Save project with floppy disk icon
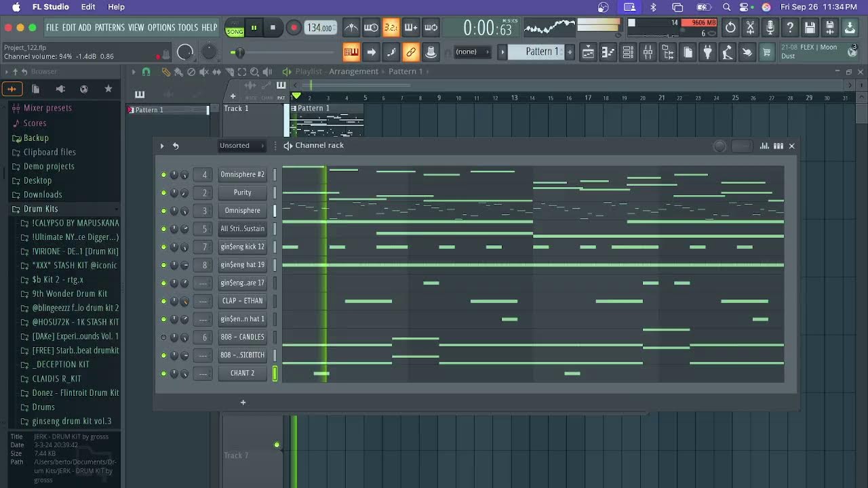 pyautogui.click(x=810, y=28)
